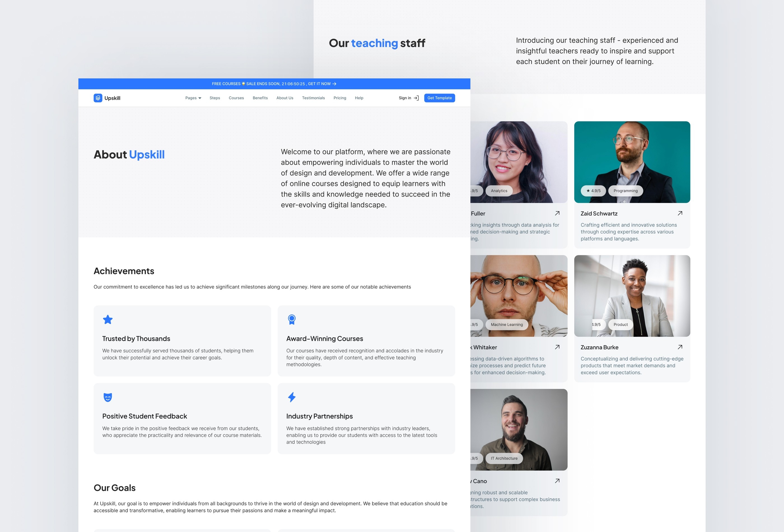Image resolution: width=784 pixels, height=532 pixels.
Task: Click the About Us menu link
Action: 284,98
